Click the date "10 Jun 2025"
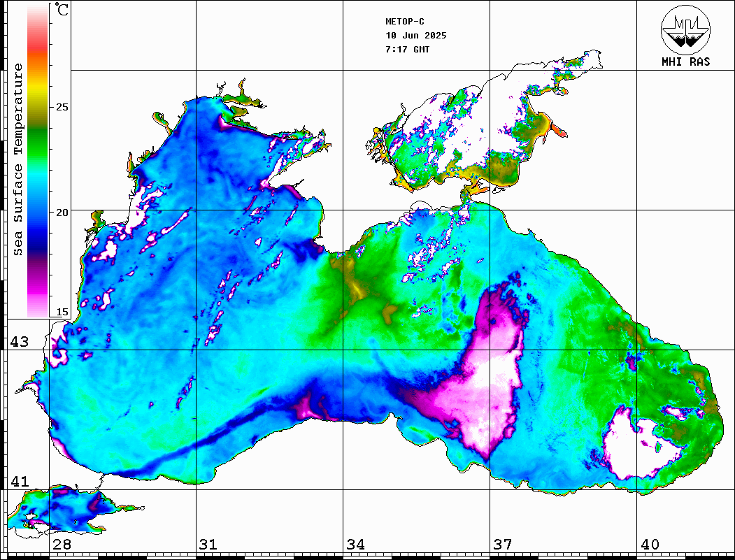Screen dimensions: 735x560 tap(416, 36)
